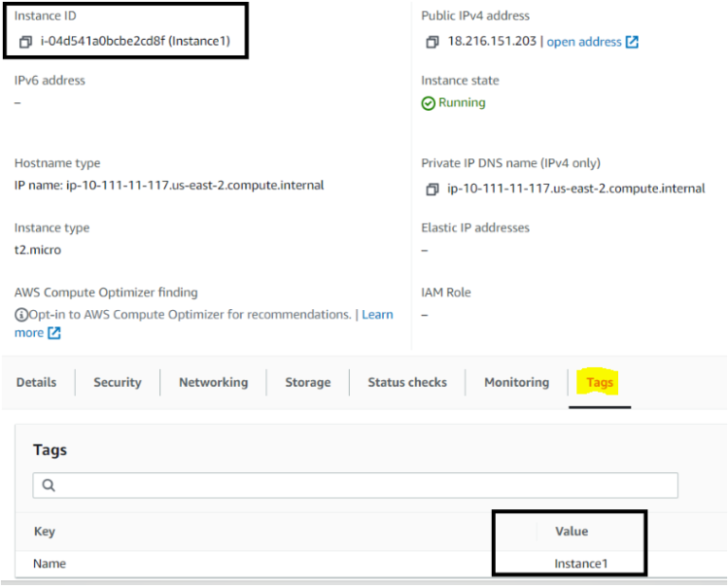728x586 pixels.
Task: View the Status checks tab
Action: [408, 382]
